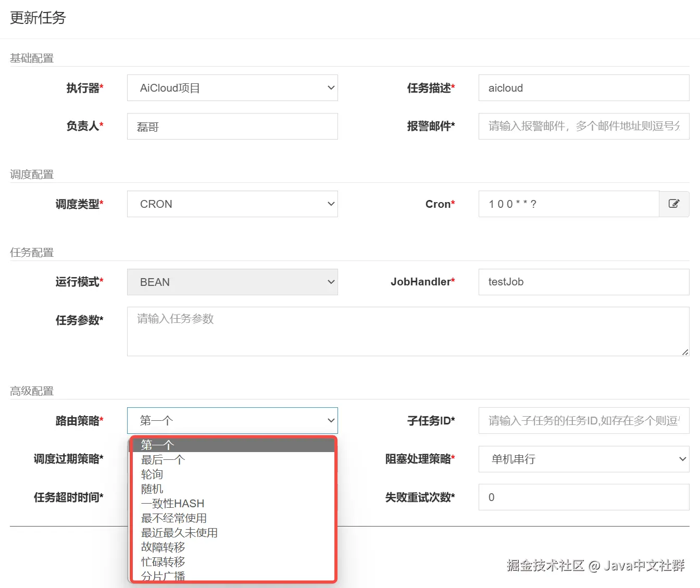
Task: Open the 阻塞处理策略 dropdown showing 单机串行
Action: (584, 459)
